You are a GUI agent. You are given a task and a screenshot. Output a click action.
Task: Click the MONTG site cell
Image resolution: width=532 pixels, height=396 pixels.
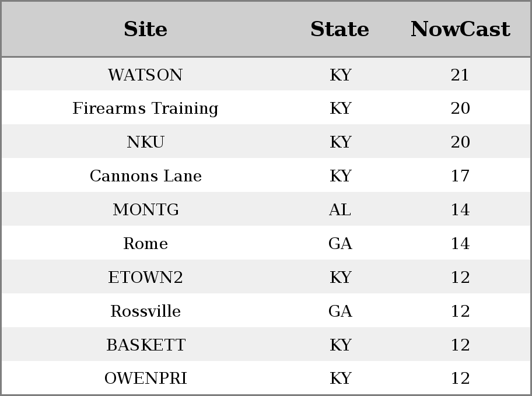click(146, 209)
